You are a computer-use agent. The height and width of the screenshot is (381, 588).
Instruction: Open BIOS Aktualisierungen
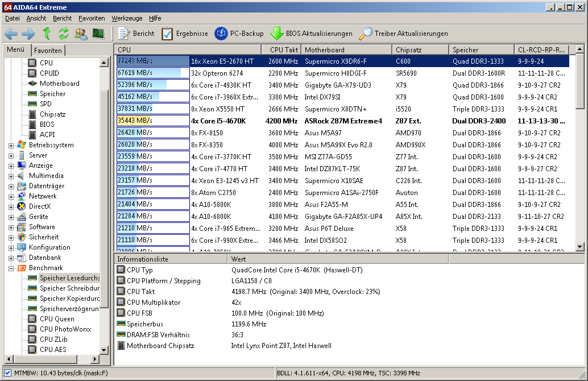(x=311, y=34)
